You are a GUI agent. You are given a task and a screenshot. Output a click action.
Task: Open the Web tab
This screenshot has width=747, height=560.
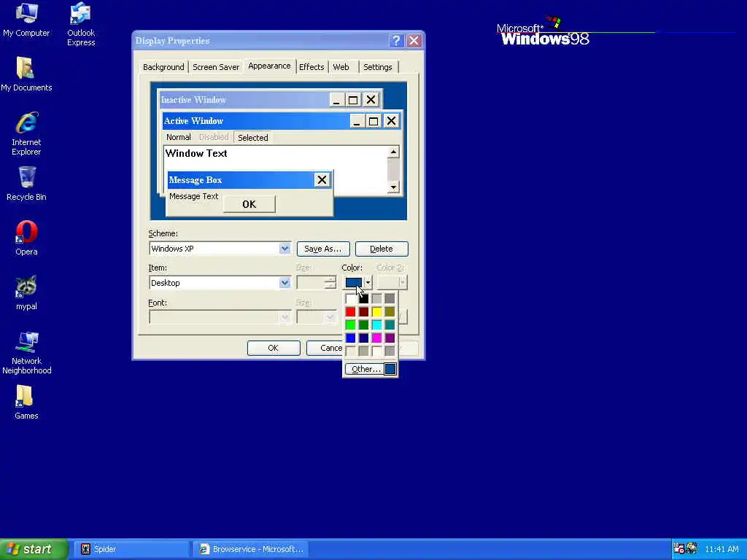click(x=341, y=67)
